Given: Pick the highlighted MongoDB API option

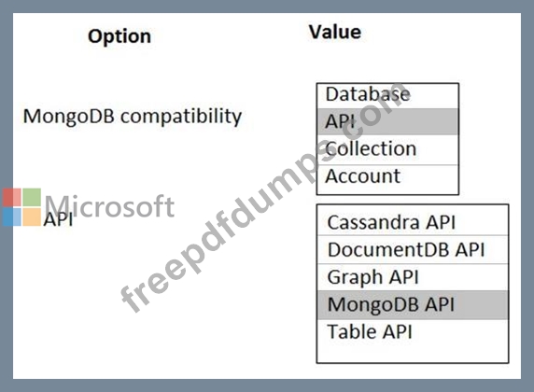Looking at the screenshot, I should click(413, 305).
